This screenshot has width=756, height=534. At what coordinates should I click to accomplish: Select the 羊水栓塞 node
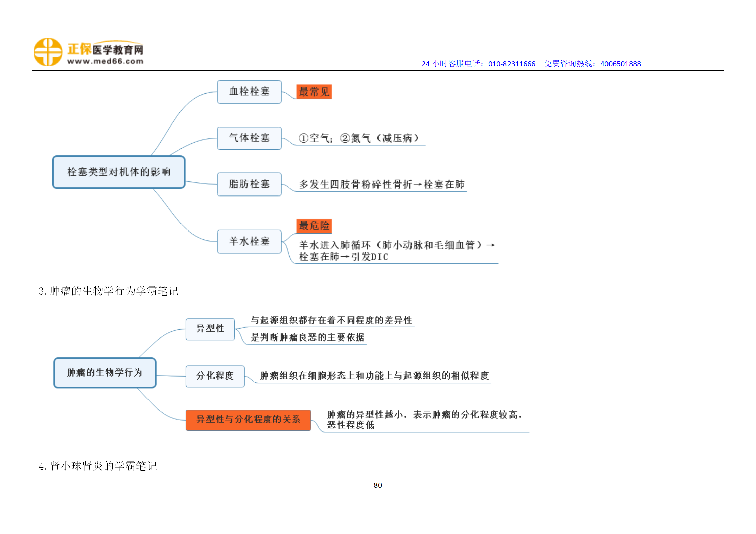point(249,241)
